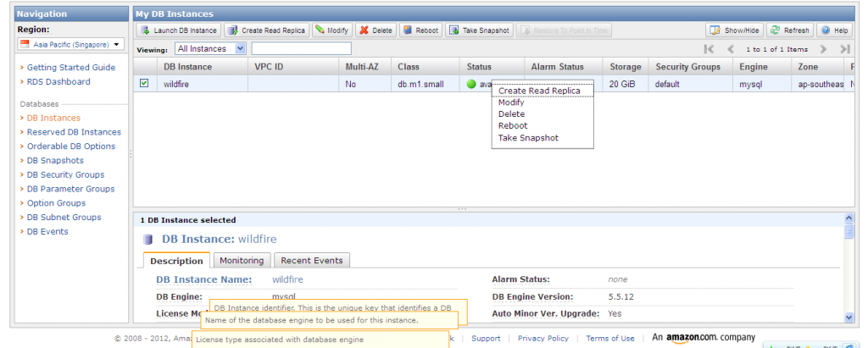The image size is (868, 348).
Task: Click the Delete toolbar button
Action: pyautogui.click(x=376, y=30)
